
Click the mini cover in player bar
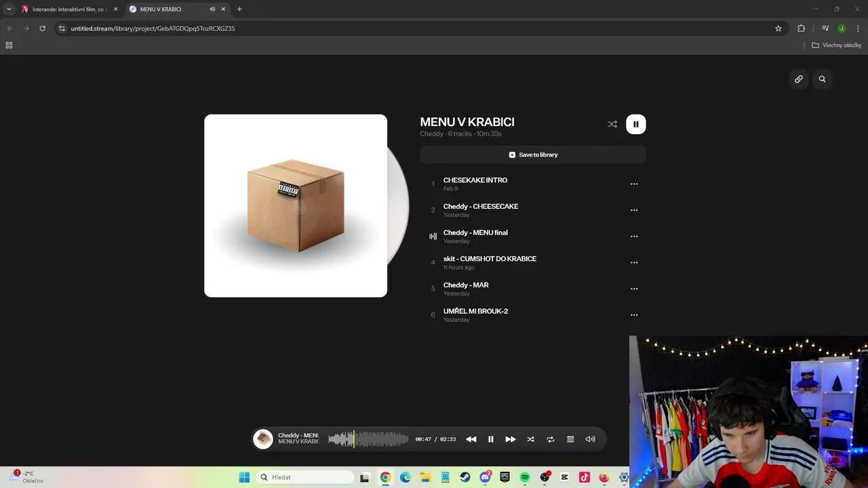263,439
